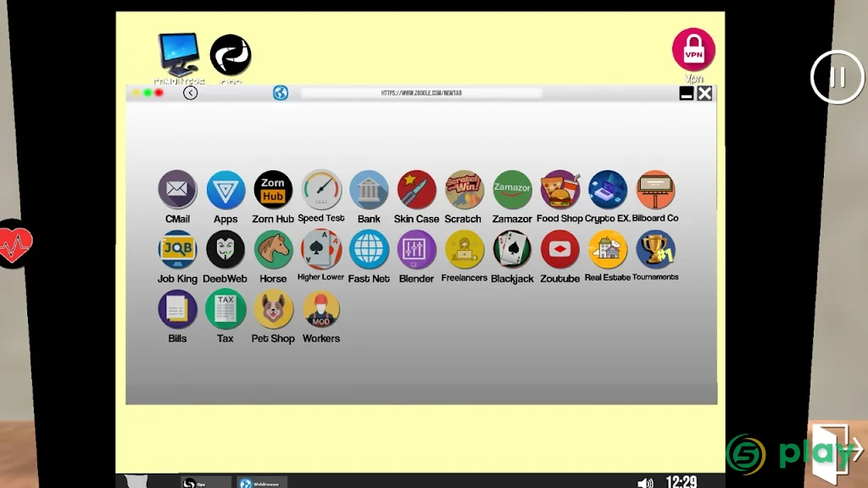Open the Zamazor shop icon

(x=512, y=189)
